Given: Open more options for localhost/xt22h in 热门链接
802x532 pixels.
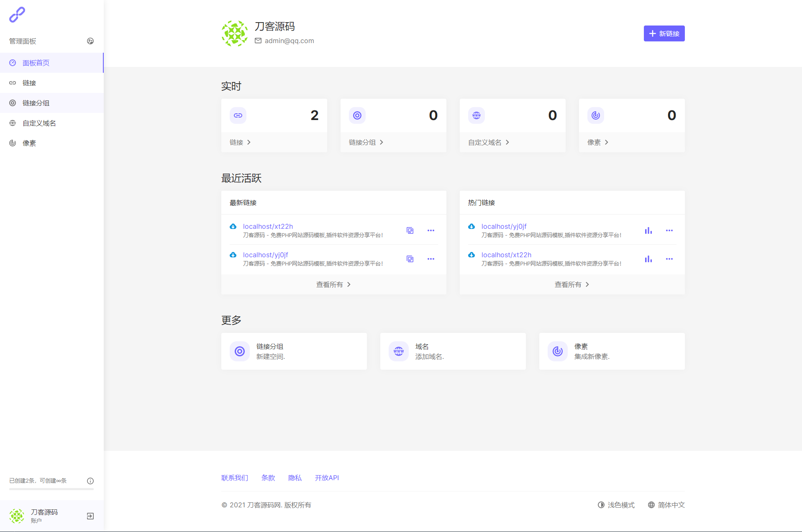Looking at the screenshot, I should [x=669, y=259].
